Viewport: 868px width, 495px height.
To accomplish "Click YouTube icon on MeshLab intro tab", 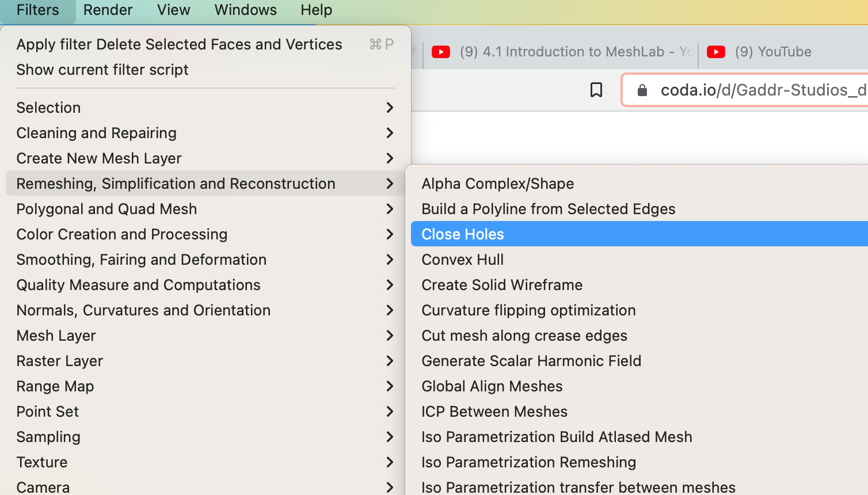I will point(441,52).
